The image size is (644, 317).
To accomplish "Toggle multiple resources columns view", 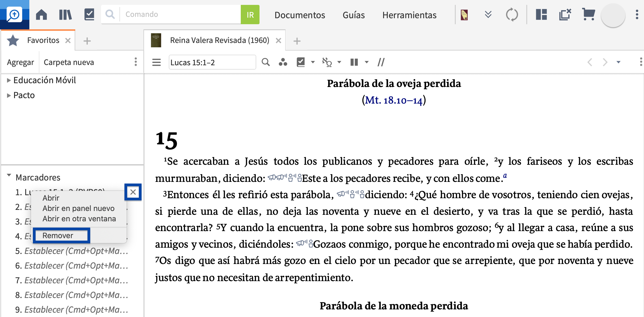I will point(354,62).
